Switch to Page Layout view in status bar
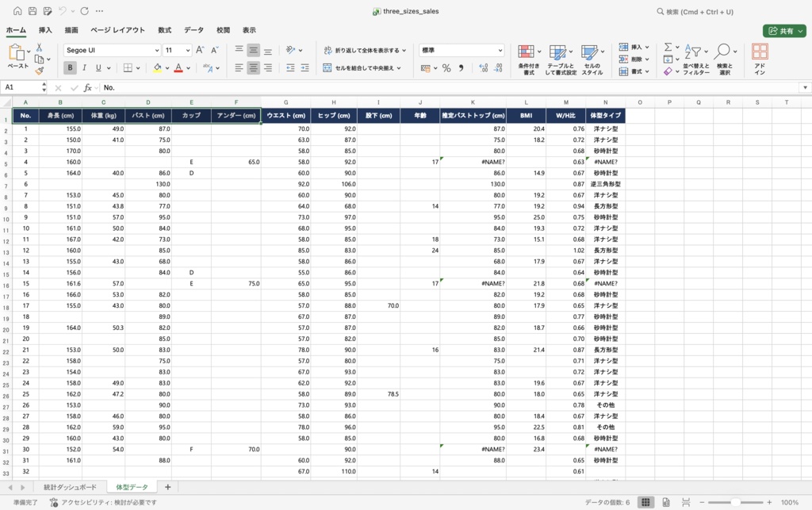Image resolution: width=812 pixels, height=510 pixels. click(666, 502)
